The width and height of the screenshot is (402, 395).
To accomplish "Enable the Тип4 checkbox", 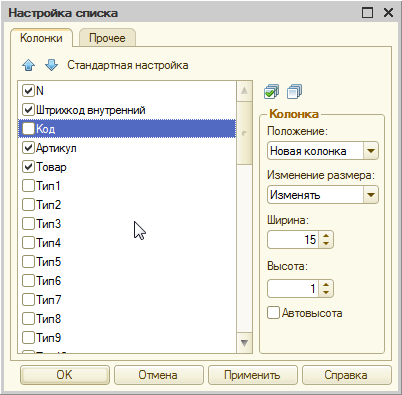I will tap(28, 243).
